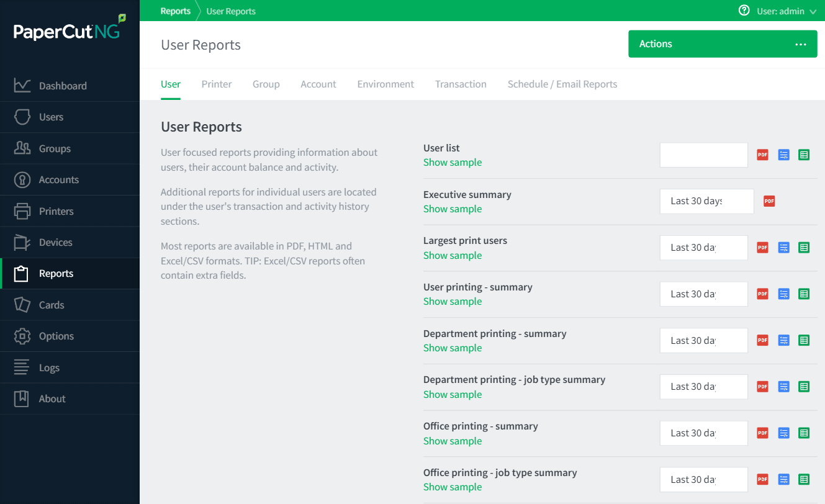Download Office printing summary PDF
This screenshot has width=825, height=504.
click(x=762, y=433)
